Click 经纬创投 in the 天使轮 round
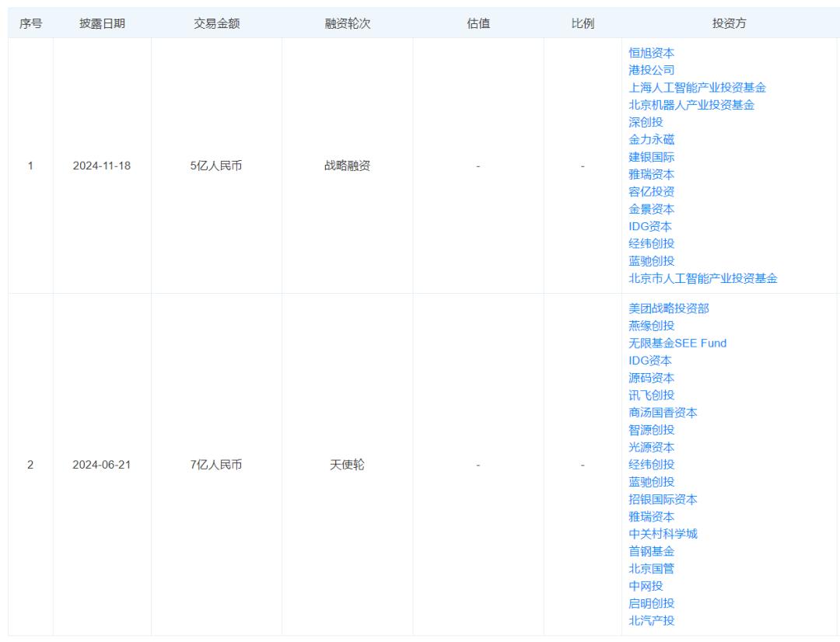The width and height of the screenshot is (840, 642). point(651,465)
